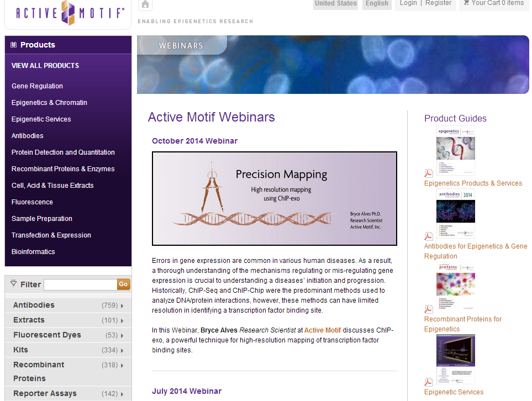Open the United States country selector
532x401 pixels.
click(x=335, y=4)
